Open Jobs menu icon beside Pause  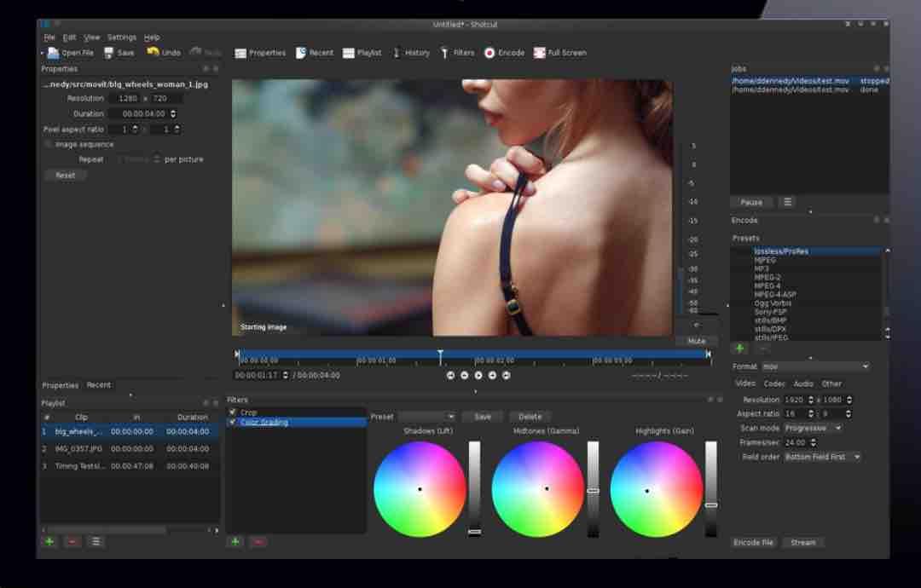788,202
